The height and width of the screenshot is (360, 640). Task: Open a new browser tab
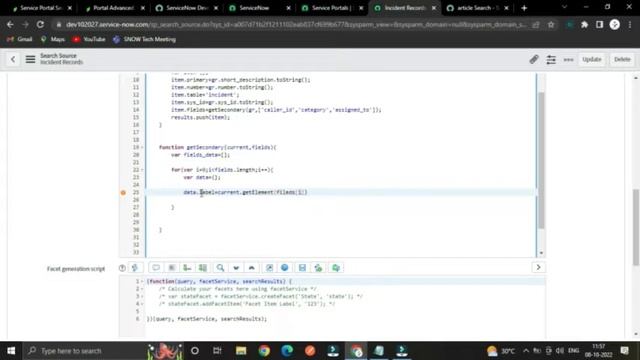click(x=524, y=8)
